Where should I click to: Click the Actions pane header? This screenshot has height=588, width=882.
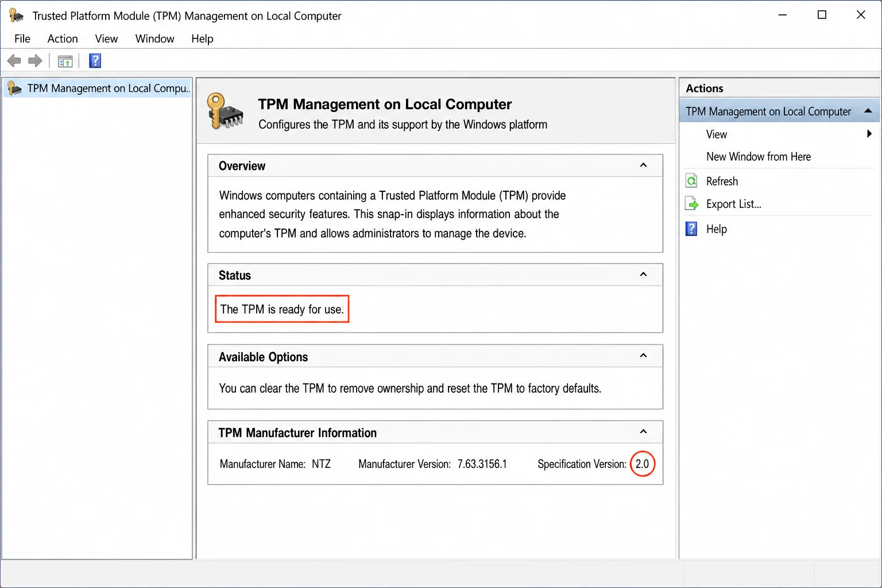780,88
